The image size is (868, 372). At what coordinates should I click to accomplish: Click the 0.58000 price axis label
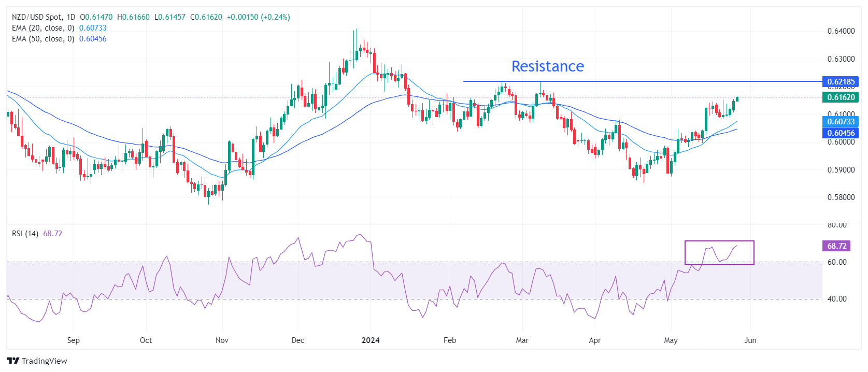[x=841, y=197]
